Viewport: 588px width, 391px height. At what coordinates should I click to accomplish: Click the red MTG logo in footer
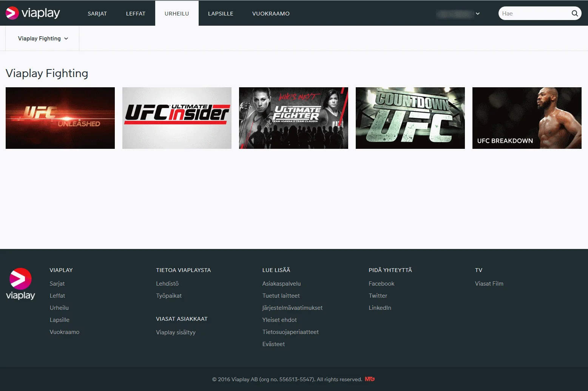370,379
